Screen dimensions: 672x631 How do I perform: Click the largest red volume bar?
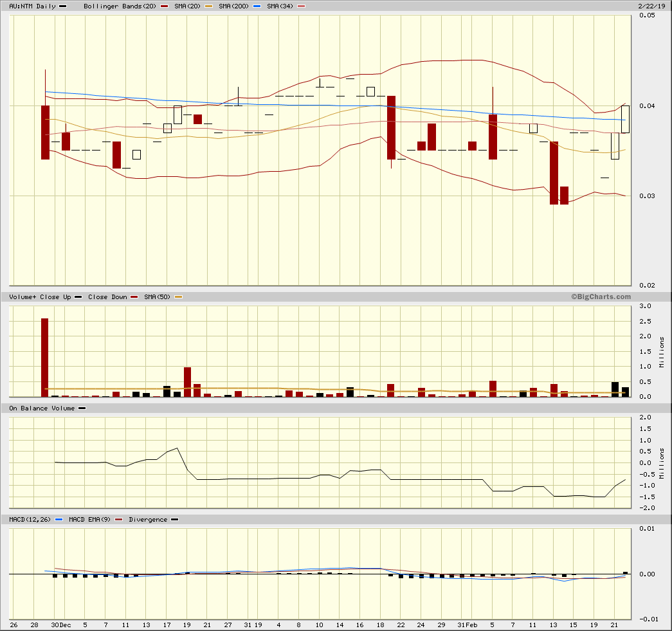point(44,358)
